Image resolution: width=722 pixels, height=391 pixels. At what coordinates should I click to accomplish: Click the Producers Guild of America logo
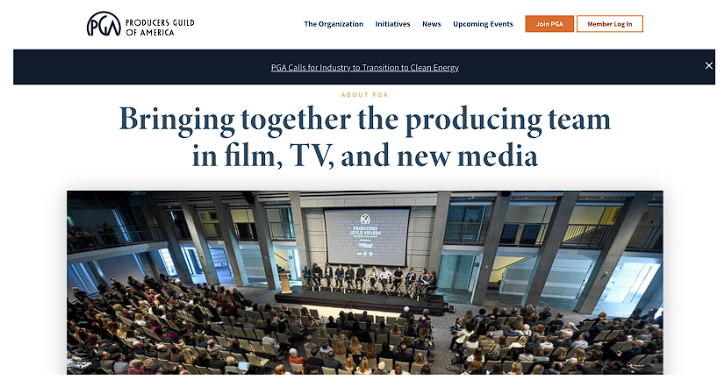coord(140,24)
